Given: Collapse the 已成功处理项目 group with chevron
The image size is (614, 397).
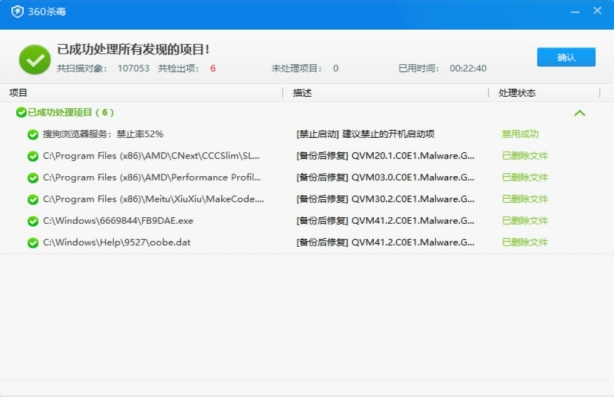Looking at the screenshot, I should (580, 113).
